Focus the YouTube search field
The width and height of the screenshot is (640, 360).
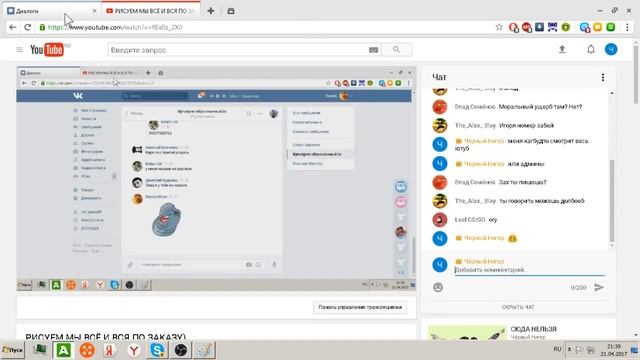click(x=239, y=50)
